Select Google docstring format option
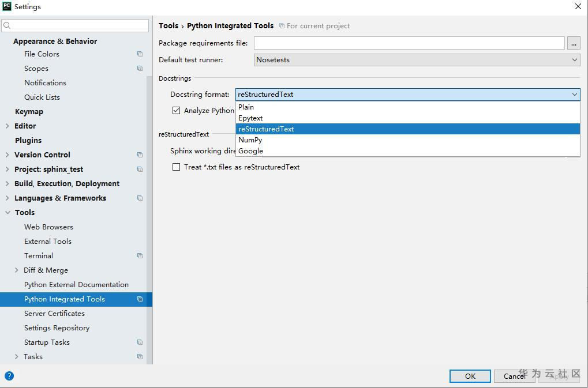The width and height of the screenshot is (588, 388). click(x=251, y=151)
